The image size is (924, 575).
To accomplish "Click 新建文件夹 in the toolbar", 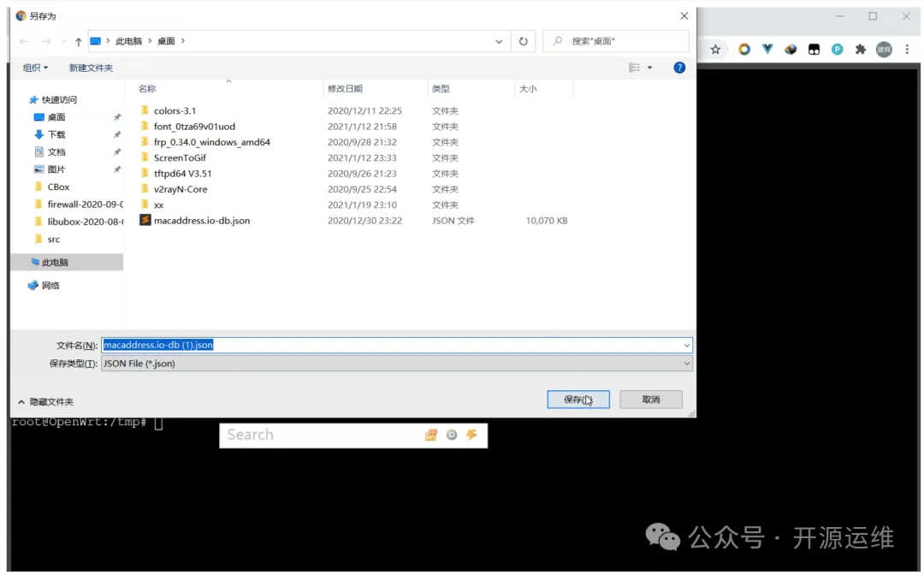I will click(91, 68).
